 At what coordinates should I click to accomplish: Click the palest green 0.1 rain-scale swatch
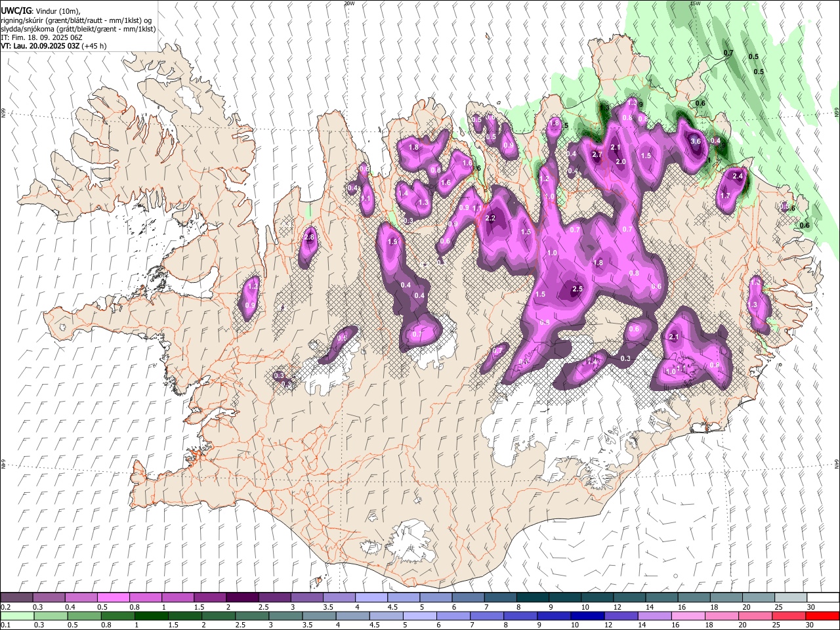pyautogui.click(x=17, y=616)
